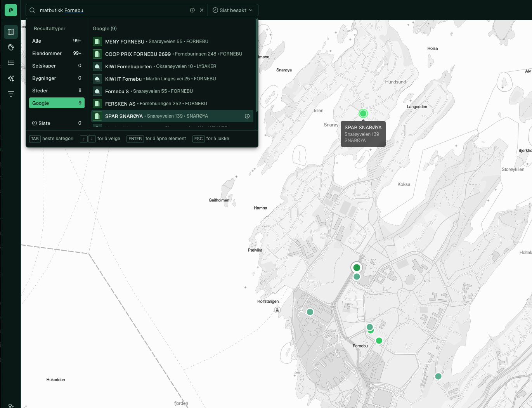Open the Sist besøkt dropdown
The width and height of the screenshot is (532, 408).
[233, 10]
